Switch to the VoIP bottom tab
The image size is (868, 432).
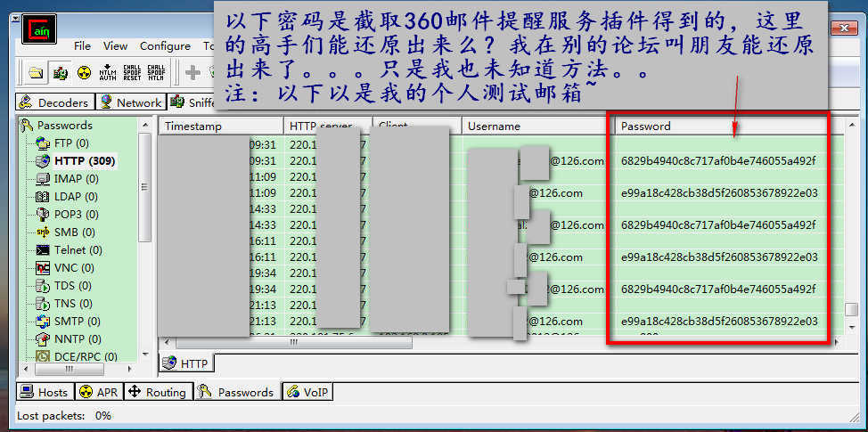(x=307, y=392)
